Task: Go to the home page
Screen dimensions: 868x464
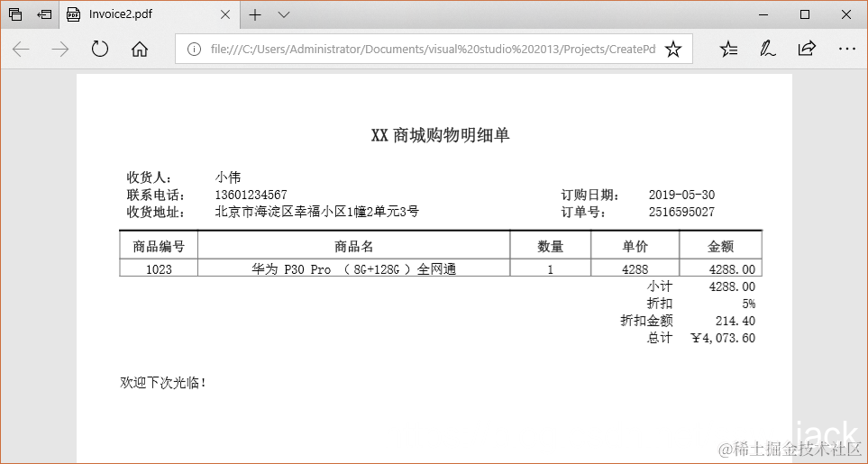Action: pos(140,50)
